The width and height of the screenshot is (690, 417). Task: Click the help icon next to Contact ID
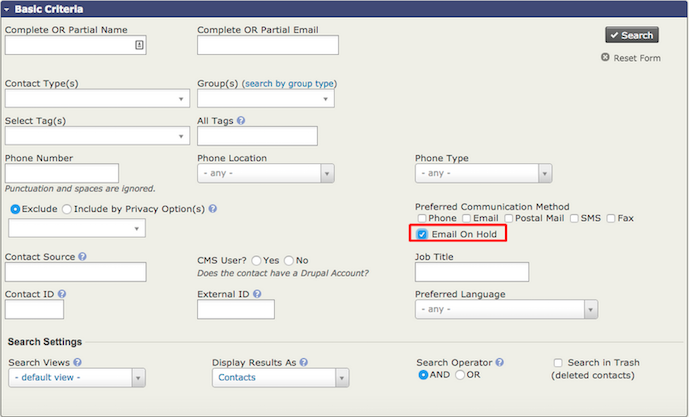click(x=62, y=294)
